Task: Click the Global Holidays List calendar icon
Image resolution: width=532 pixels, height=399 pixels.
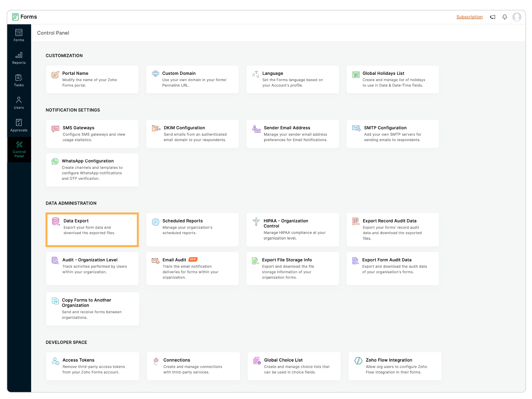Action: coord(356,74)
